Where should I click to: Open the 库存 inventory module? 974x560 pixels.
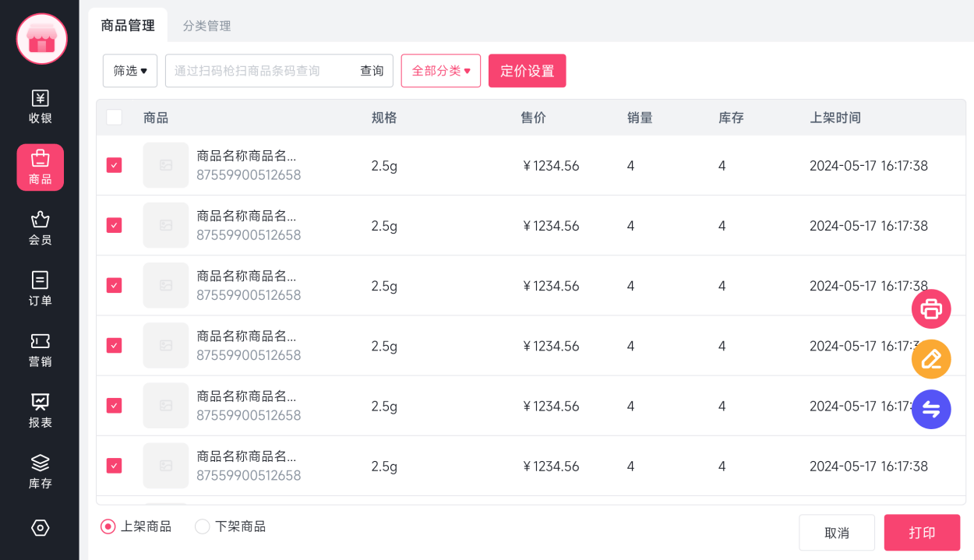pos(40,470)
